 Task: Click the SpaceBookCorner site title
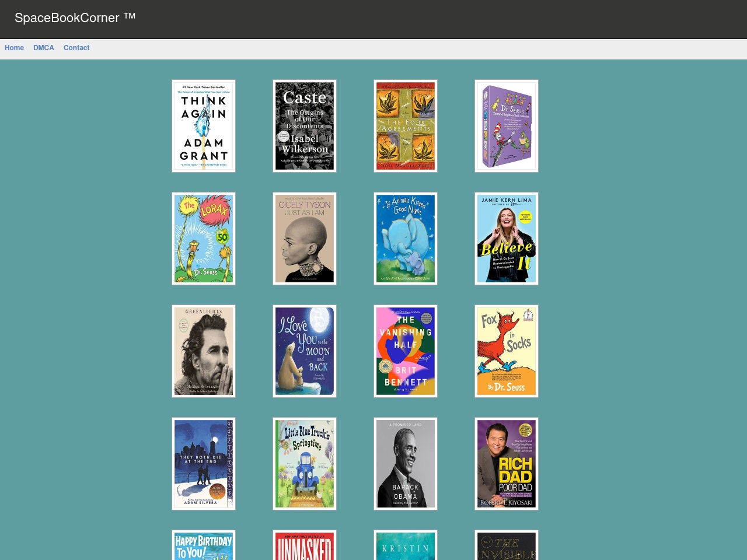[75, 18]
